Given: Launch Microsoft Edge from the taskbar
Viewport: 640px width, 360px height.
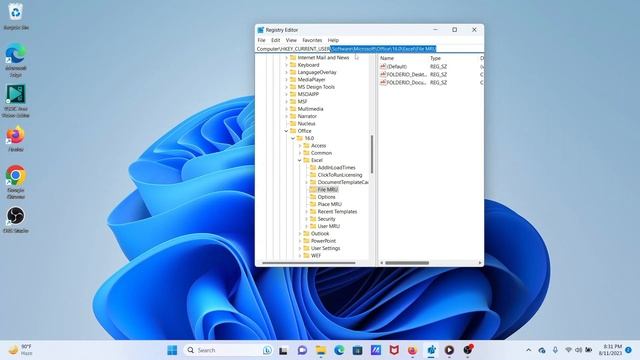Looking at the screenshot, I should click(x=339, y=350).
